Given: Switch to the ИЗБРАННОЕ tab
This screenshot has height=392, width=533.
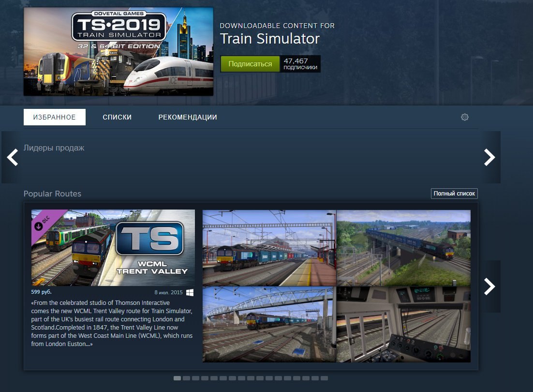Looking at the screenshot, I should click(x=54, y=117).
